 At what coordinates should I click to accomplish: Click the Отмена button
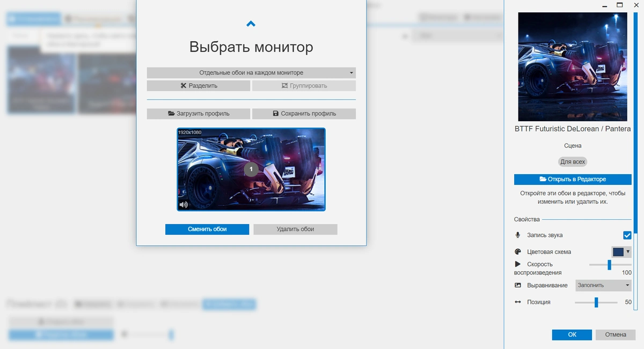pos(616,335)
